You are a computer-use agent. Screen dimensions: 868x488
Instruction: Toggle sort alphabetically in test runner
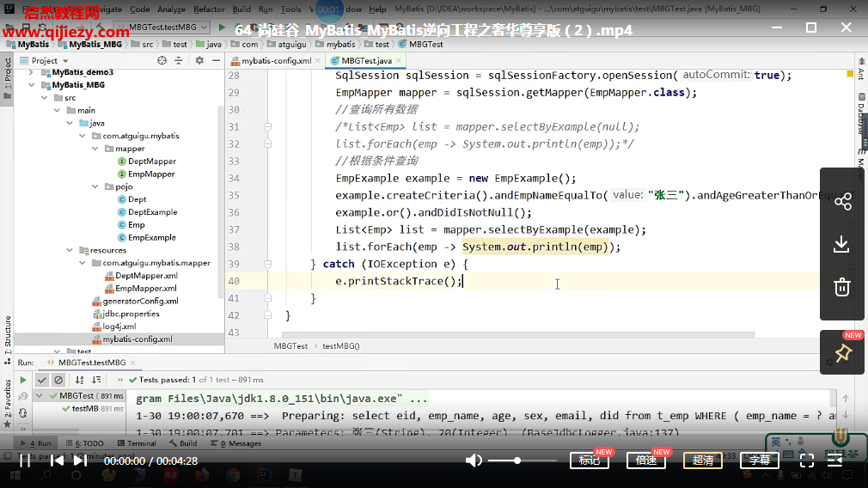[x=80, y=380]
